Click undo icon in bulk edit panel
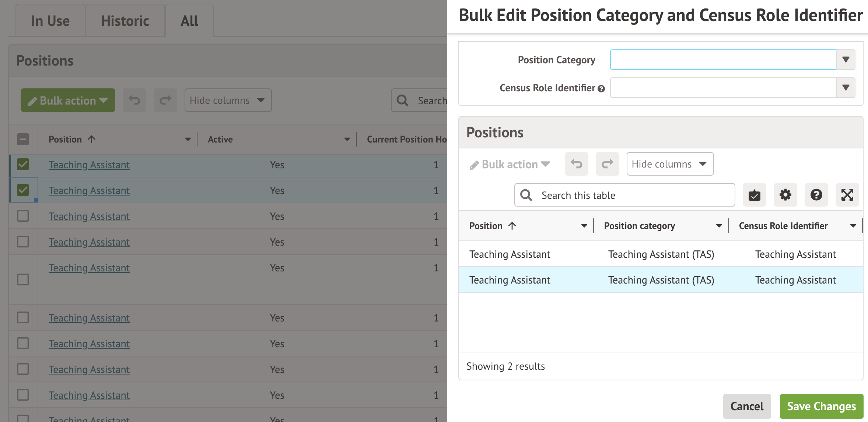The width and height of the screenshot is (868, 422). pyautogui.click(x=576, y=164)
